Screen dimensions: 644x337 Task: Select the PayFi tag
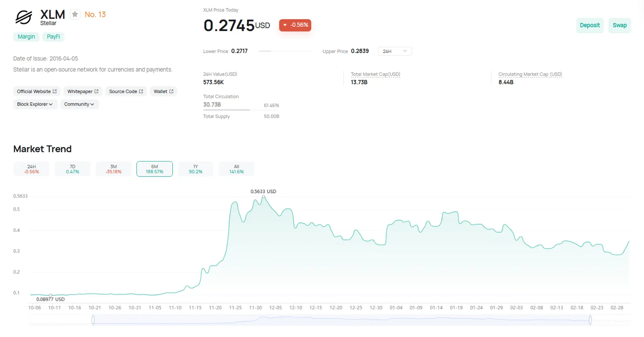(x=53, y=37)
